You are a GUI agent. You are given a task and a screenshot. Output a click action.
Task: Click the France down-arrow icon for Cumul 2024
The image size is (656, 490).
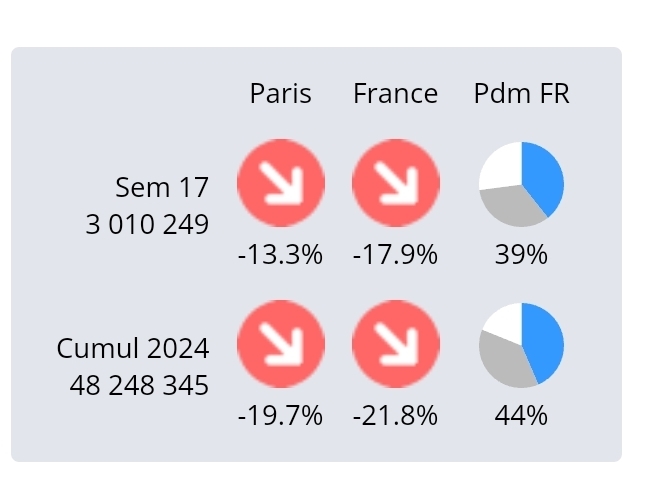(x=395, y=344)
